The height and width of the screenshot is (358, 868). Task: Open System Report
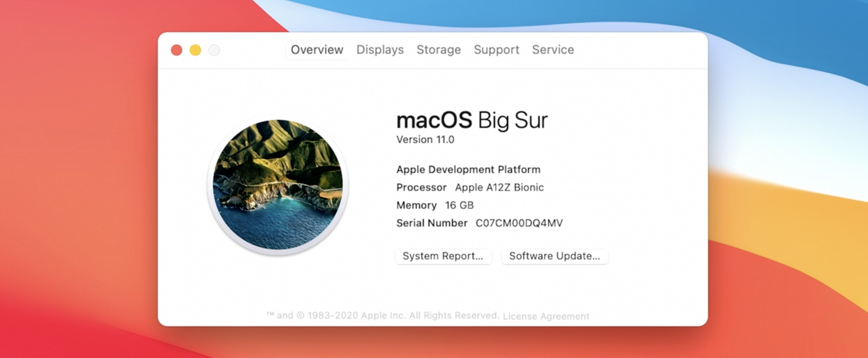[443, 256]
